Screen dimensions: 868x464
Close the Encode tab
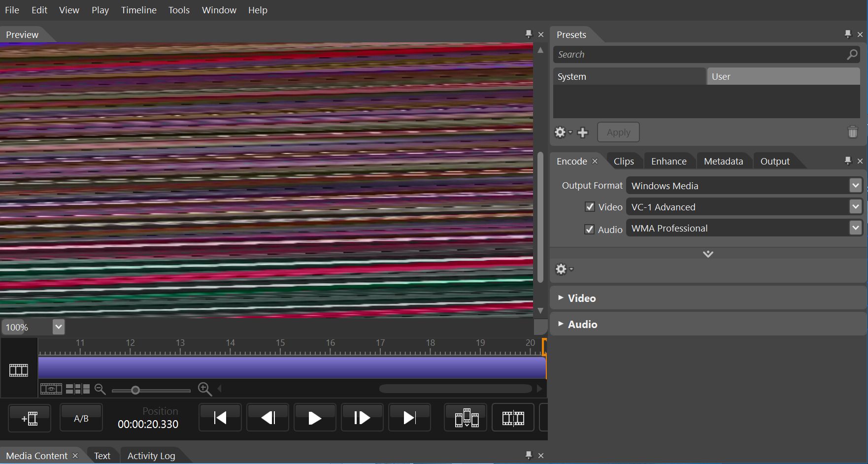[595, 161]
